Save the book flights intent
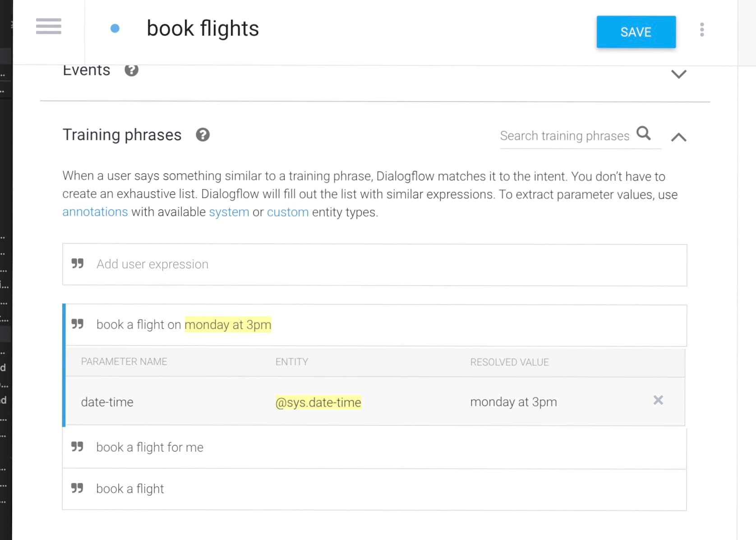This screenshot has width=756, height=540. [636, 32]
